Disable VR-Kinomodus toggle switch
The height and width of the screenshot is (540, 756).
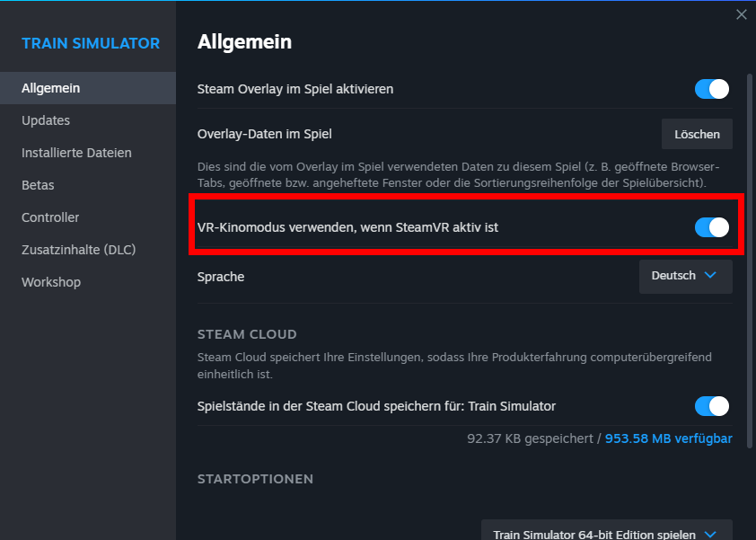point(711,227)
